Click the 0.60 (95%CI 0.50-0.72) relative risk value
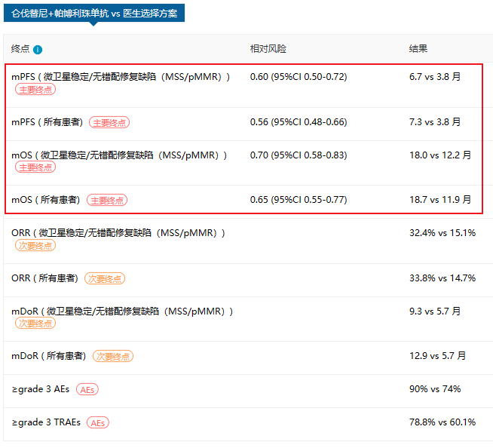This screenshot has height=448, width=493. [x=298, y=77]
